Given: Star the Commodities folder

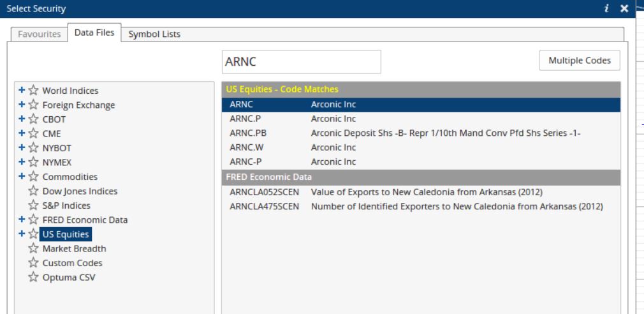Looking at the screenshot, I should [x=33, y=176].
